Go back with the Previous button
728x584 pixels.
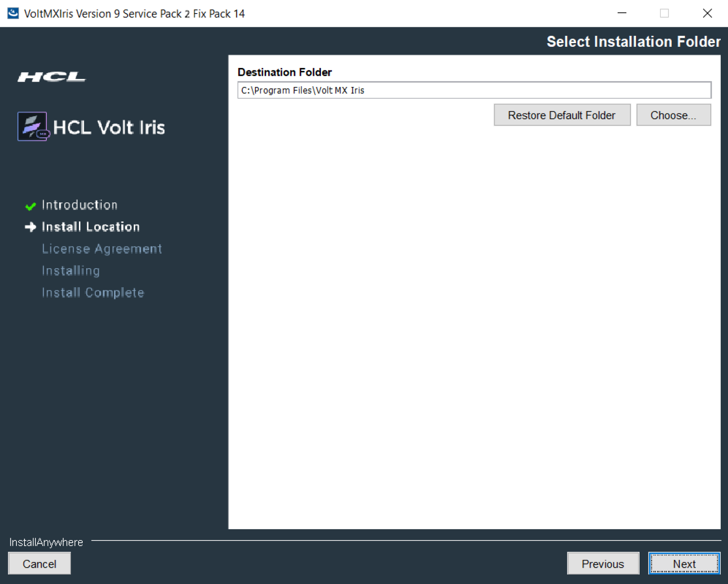point(602,564)
